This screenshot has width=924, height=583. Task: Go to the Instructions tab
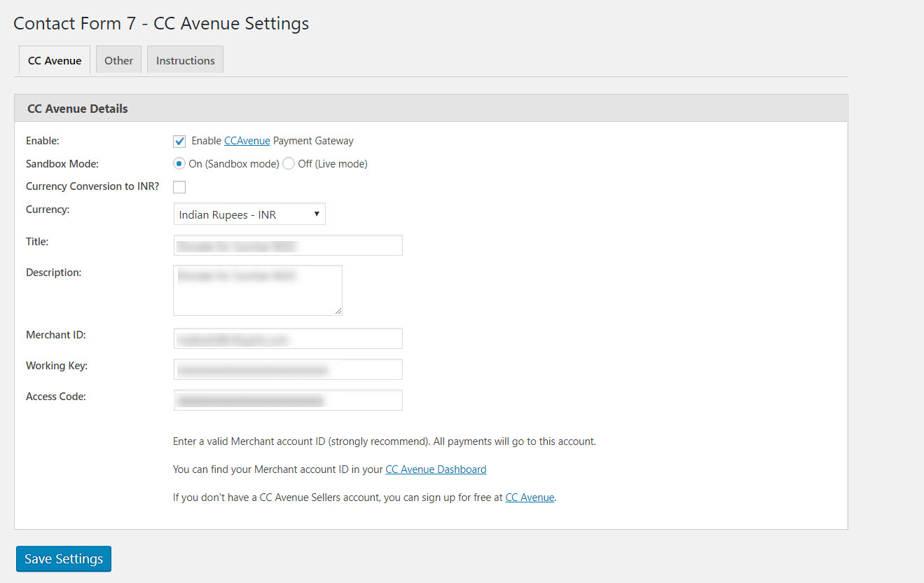coord(185,60)
